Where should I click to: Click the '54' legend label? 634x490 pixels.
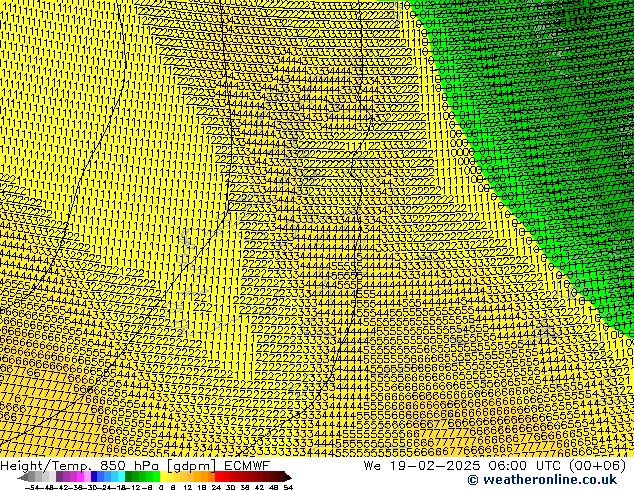coord(288,488)
